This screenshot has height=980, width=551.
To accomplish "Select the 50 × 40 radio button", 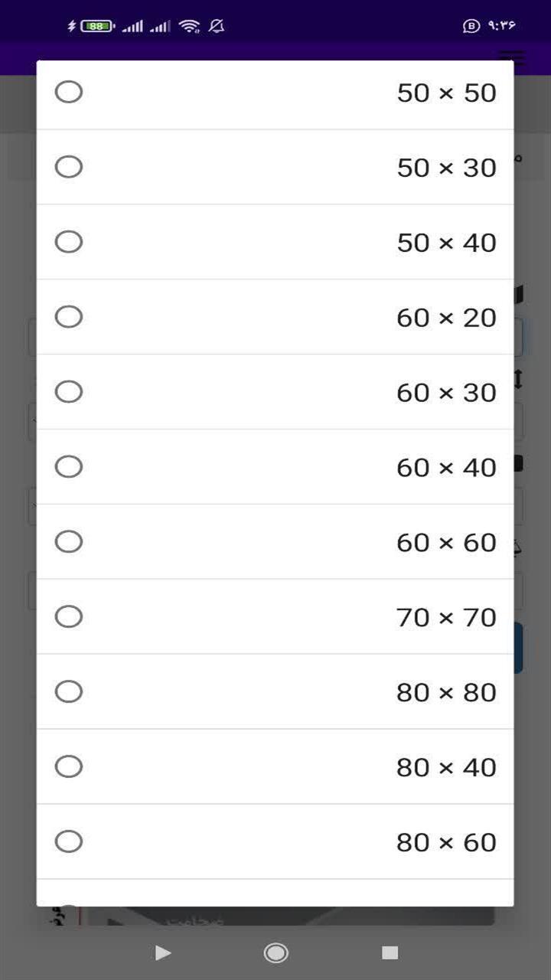I will [69, 242].
